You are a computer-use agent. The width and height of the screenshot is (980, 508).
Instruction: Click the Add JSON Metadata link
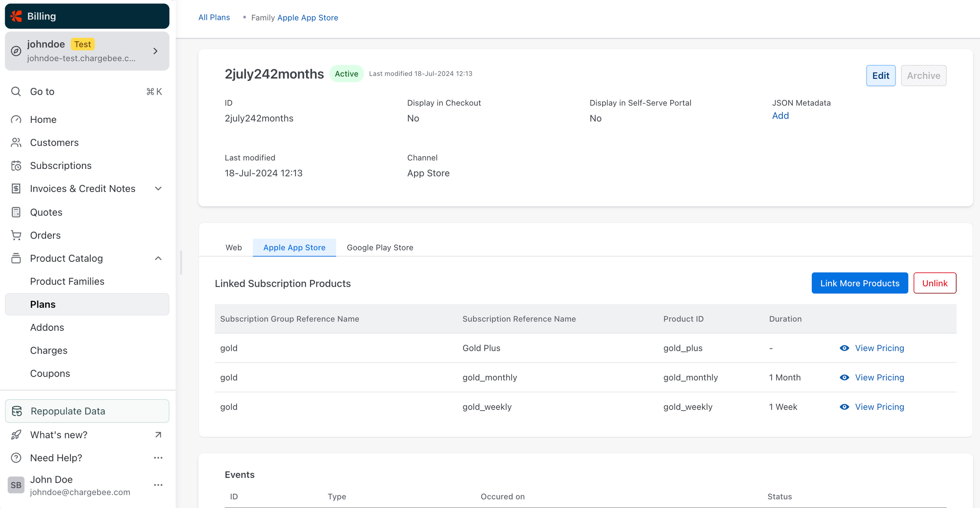click(780, 115)
